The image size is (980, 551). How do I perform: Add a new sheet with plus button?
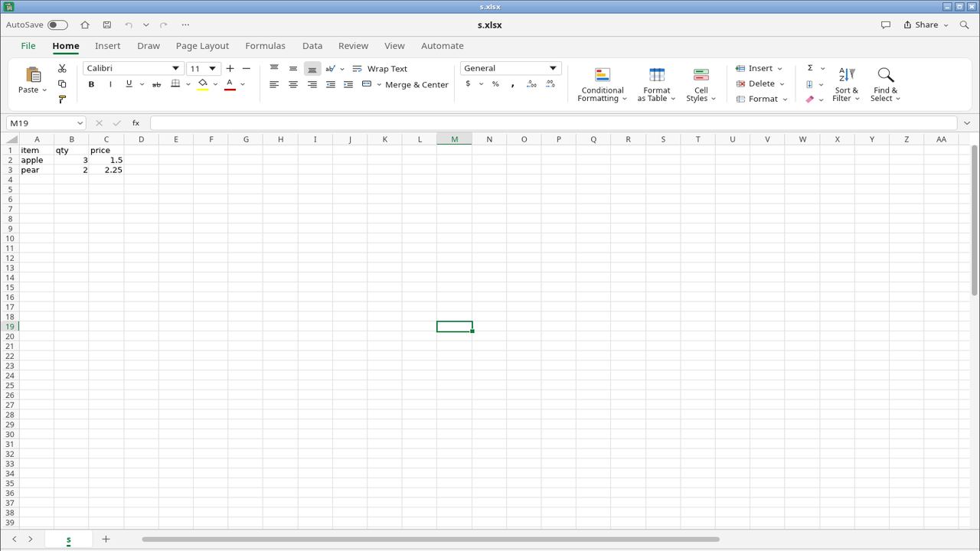point(106,539)
